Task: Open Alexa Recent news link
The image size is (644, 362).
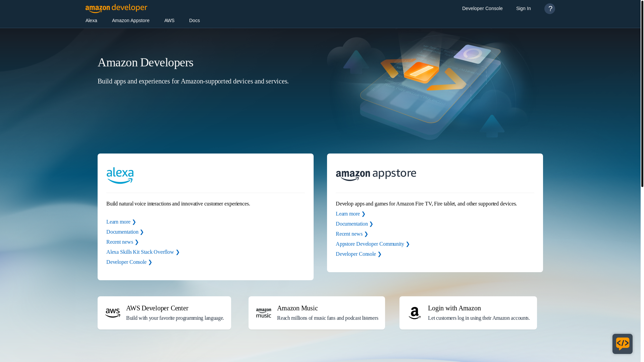Action: click(122, 242)
